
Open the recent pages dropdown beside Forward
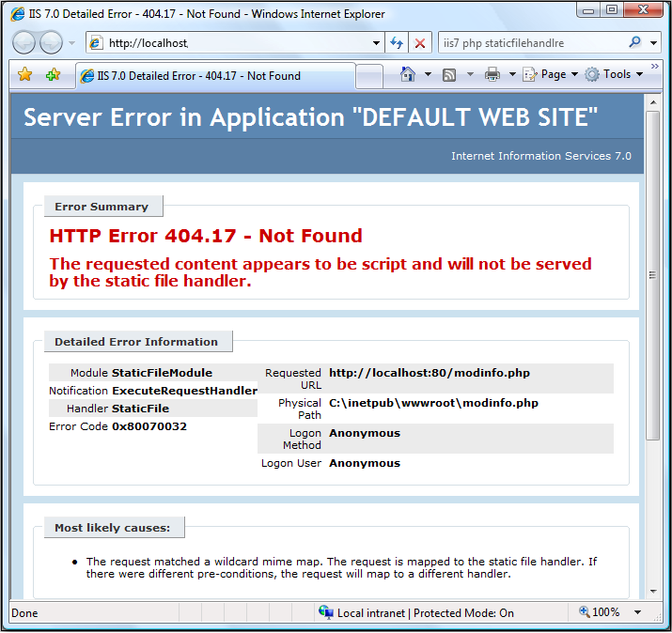[x=72, y=43]
